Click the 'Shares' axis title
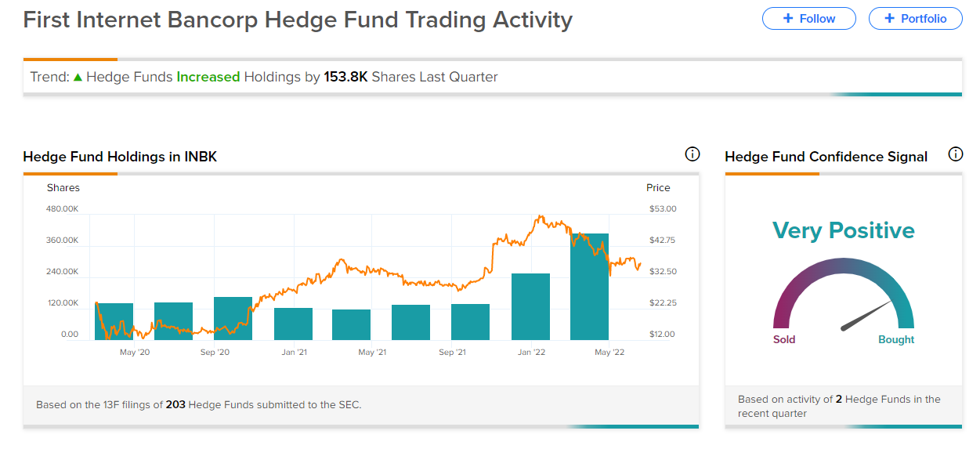This screenshot has height=456, width=980. (63, 187)
